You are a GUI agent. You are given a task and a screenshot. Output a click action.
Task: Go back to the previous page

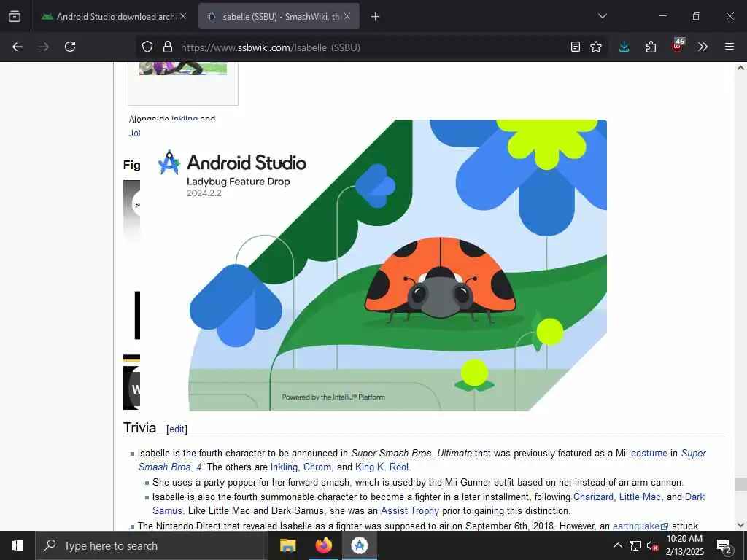pos(18,47)
